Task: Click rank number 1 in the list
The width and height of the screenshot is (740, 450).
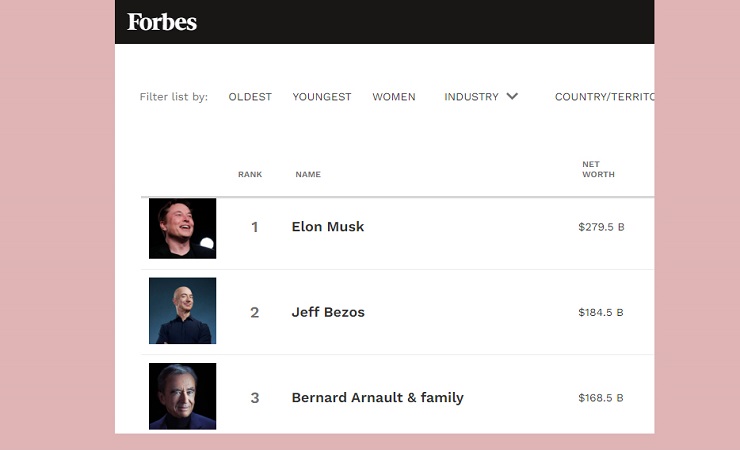Action: click(255, 227)
